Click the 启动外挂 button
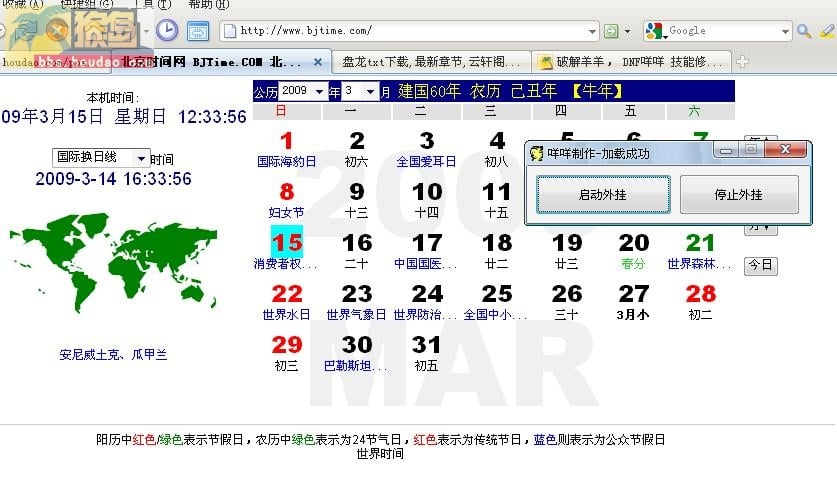Screen dimensions: 837x501 [x=603, y=195]
